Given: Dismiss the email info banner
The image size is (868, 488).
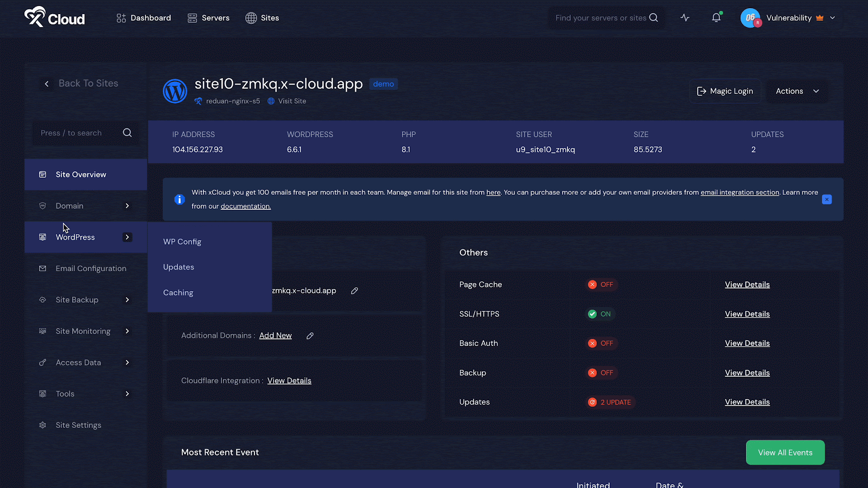Looking at the screenshot, I should click(826, 200).
